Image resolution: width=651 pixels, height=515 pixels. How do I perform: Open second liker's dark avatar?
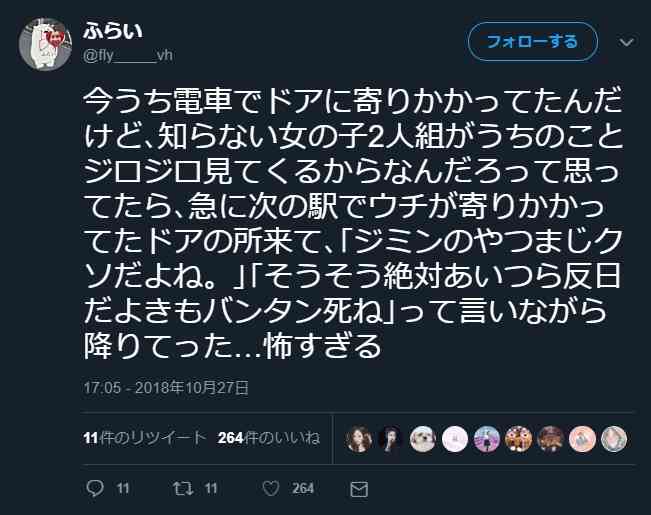[x=390, y=439]
